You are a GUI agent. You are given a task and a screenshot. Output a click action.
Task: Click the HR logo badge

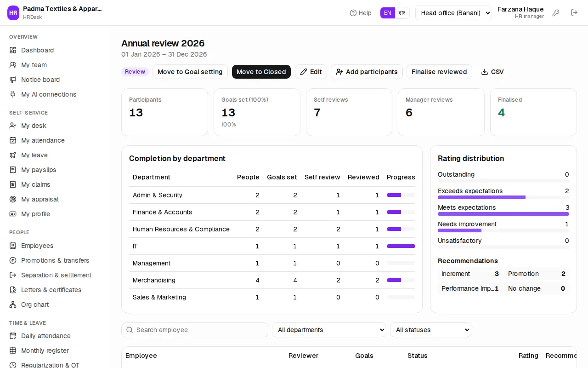tap(13, 13)
